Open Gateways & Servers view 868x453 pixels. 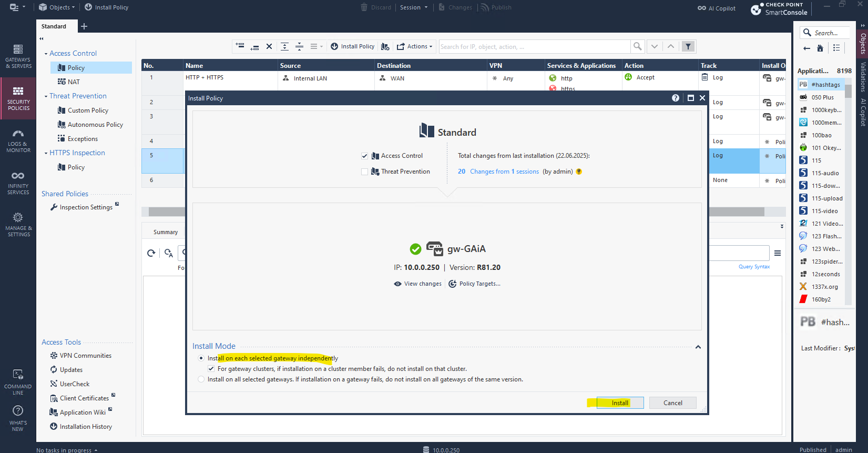18,56
